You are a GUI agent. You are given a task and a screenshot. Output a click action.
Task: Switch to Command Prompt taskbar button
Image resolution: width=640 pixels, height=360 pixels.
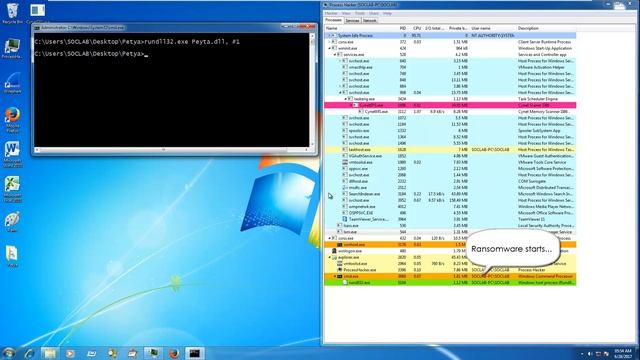pyautogui.click(x=195, y=353)
